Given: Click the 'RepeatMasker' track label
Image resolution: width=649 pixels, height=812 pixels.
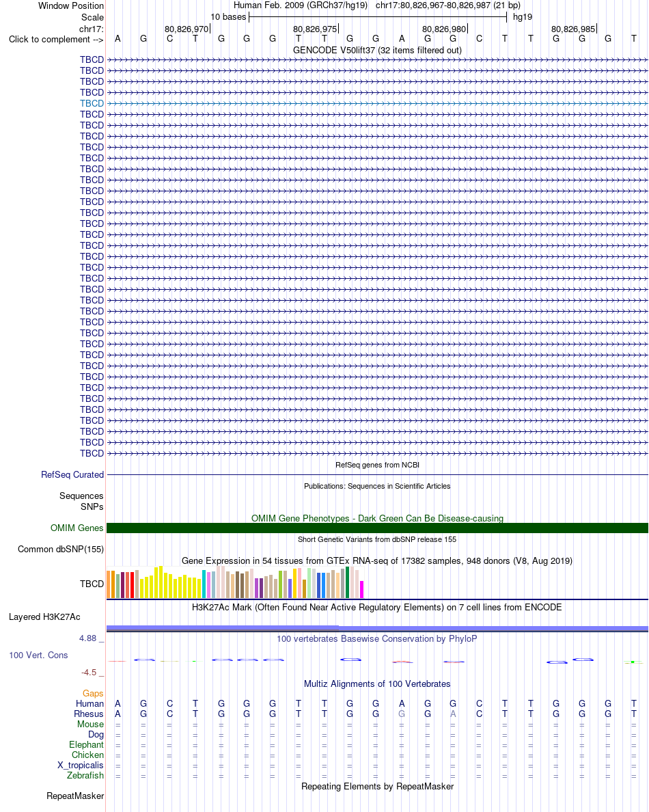Looking at the screenshot, I should (x=75, y=796).
